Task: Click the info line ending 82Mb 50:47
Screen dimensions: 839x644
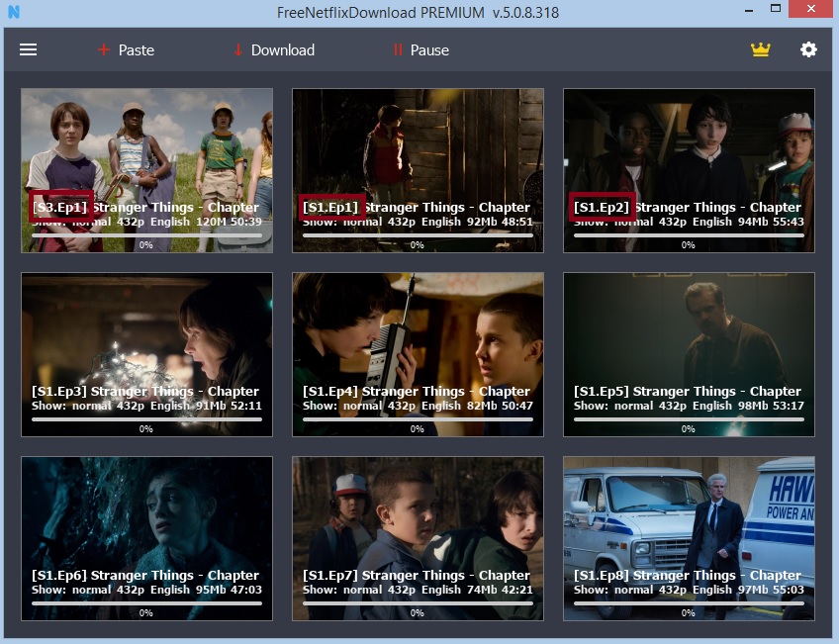Action: click(418, 406)
